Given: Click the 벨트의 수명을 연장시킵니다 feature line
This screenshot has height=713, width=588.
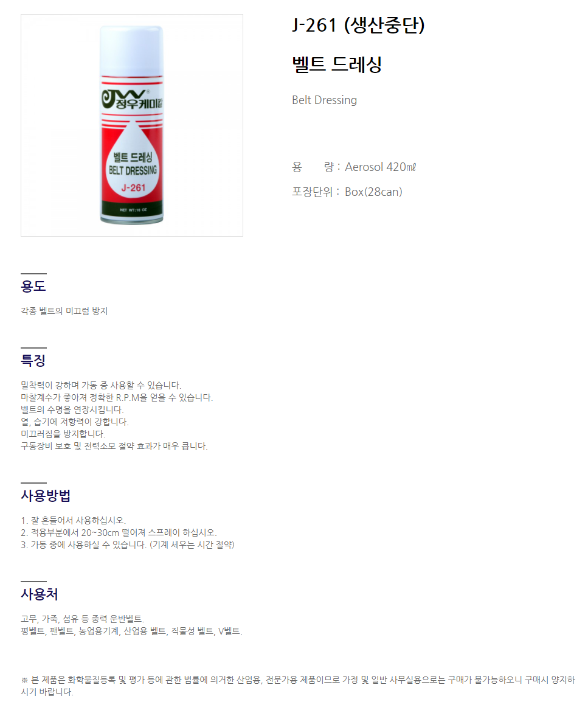Looking at the screenshot, I should coord(72,409).
